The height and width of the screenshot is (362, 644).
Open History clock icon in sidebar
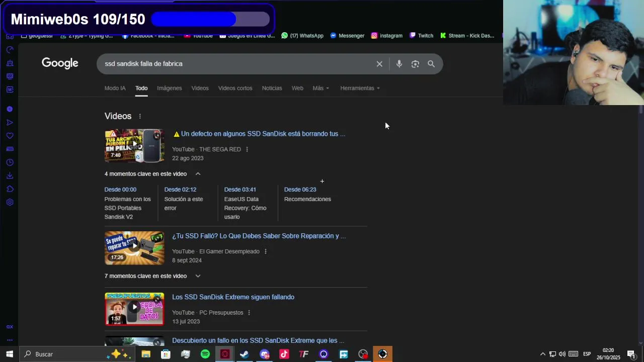pyautogui.click(x=10, y=162)
